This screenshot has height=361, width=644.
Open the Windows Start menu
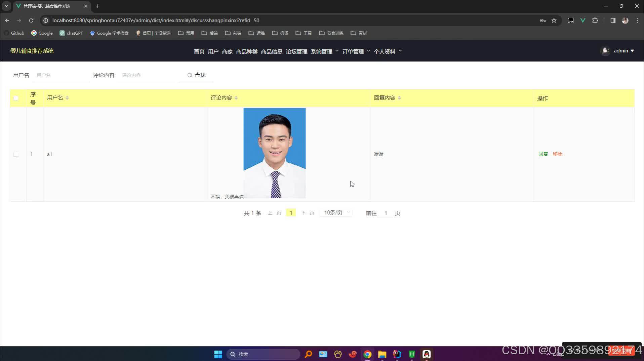(x=218, y=354)
